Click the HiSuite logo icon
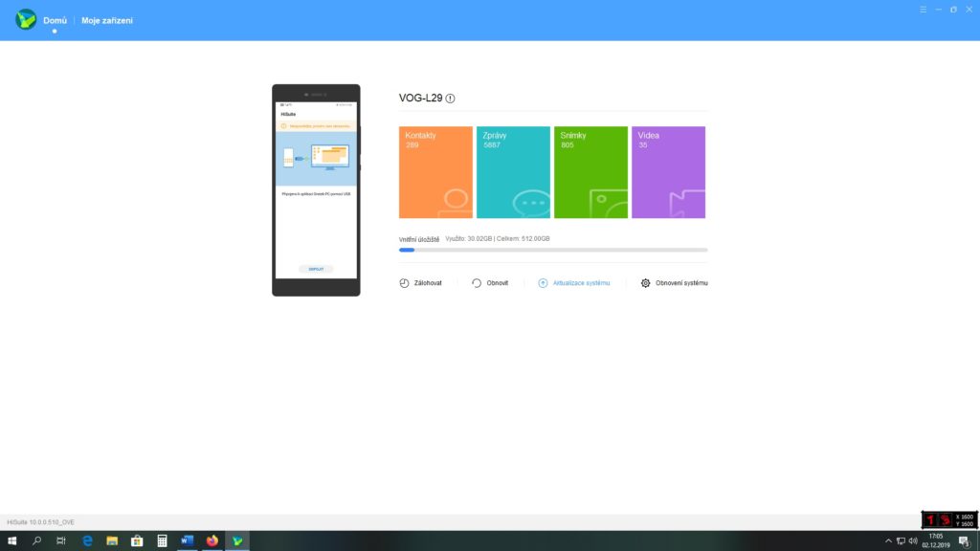 tap(26, 20)
